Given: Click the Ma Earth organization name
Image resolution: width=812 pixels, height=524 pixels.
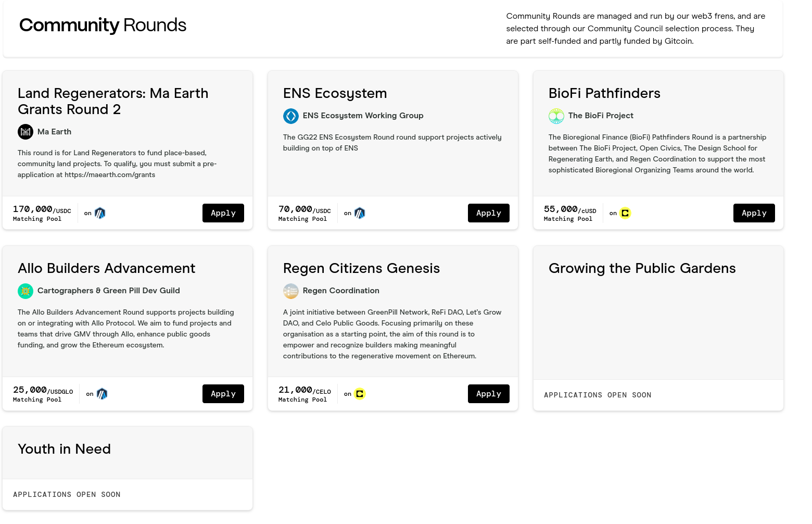Looking at the screenshot, I should [54, 132].
